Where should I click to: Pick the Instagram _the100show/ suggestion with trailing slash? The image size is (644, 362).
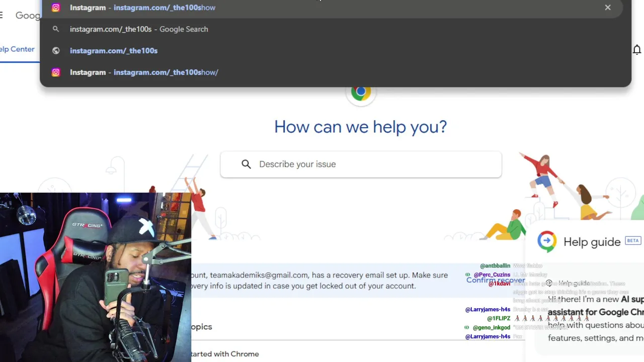point(335,72)
